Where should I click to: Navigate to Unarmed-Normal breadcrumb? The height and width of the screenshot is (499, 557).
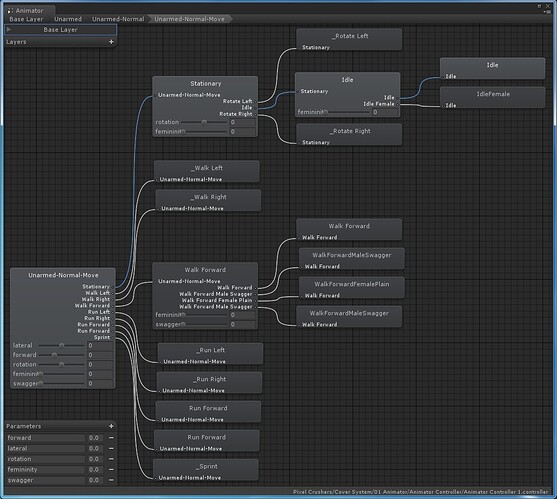(118, 19)
